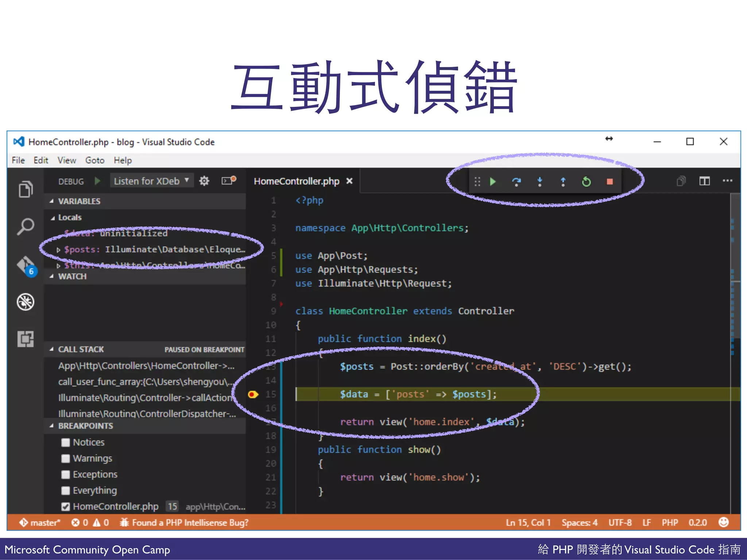Click Ln 15, Col 1 in status bar
Image resolution: width=747 pixels, height=560 pixels.
528,522
